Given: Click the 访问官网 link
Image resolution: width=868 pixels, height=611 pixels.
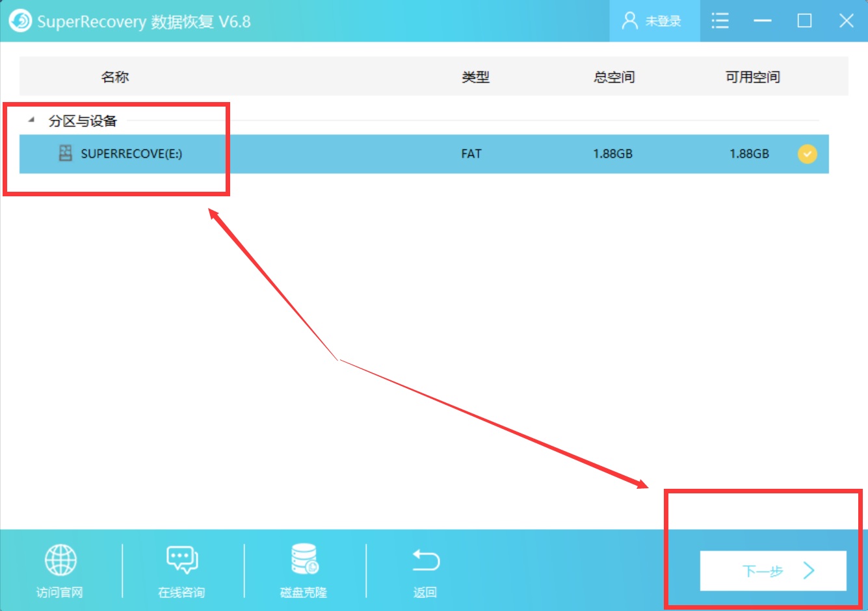Looking at the screenshot, I should pos(60,593).
